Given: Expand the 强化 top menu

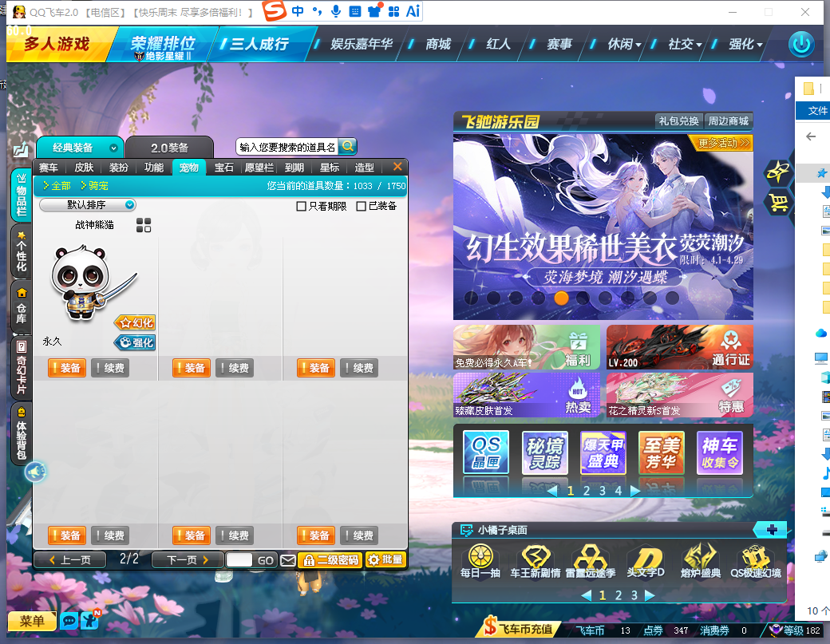Looking at the screenshot, I should (x=745, y=45).
